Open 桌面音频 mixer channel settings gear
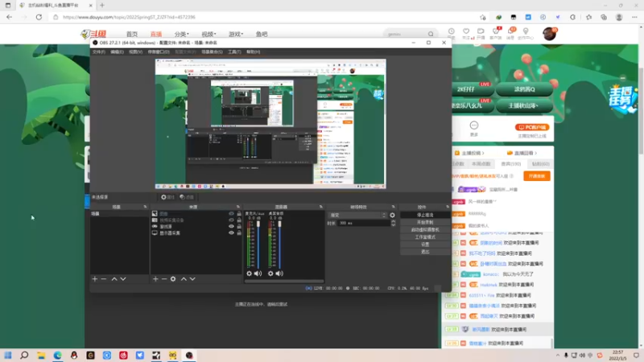Screen dimensions: 644x362 (270, 274)
